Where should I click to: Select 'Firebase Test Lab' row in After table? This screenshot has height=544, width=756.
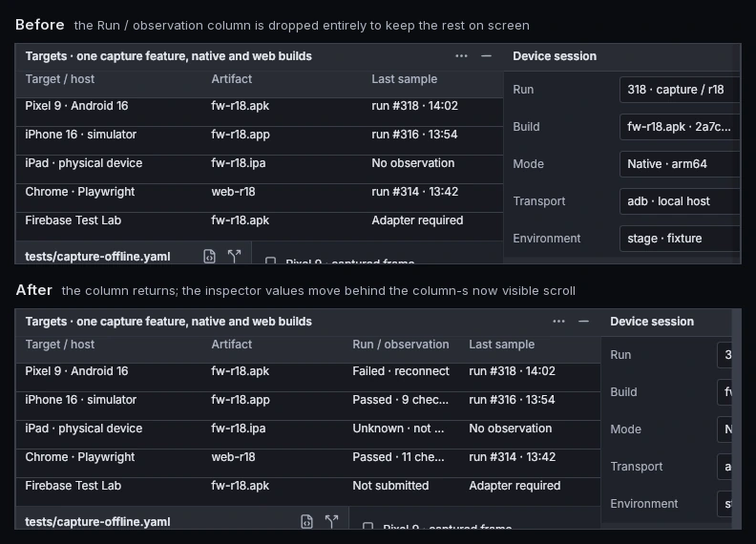[x=308, y=492]
